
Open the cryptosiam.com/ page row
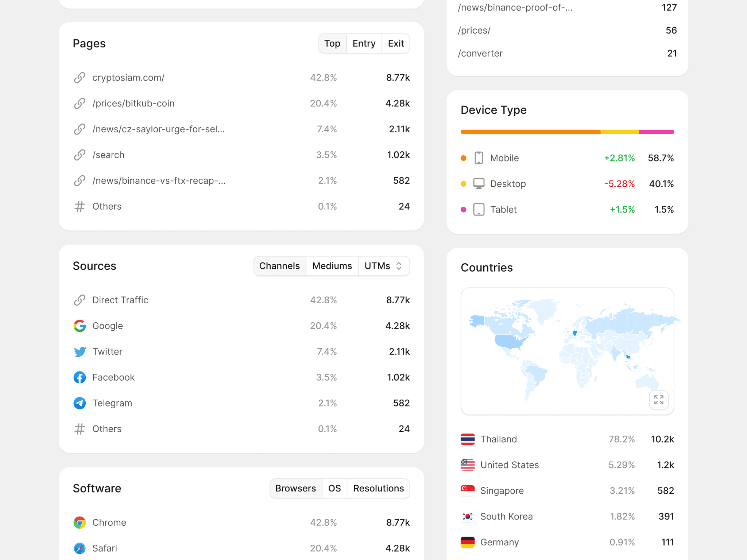(x=128, y=78)
